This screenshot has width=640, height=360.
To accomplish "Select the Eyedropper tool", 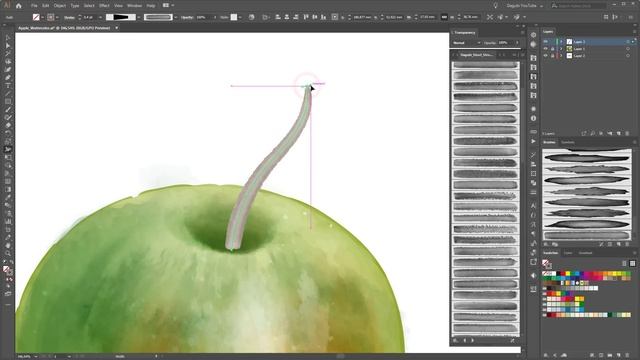I will click(x=8, y=198).
